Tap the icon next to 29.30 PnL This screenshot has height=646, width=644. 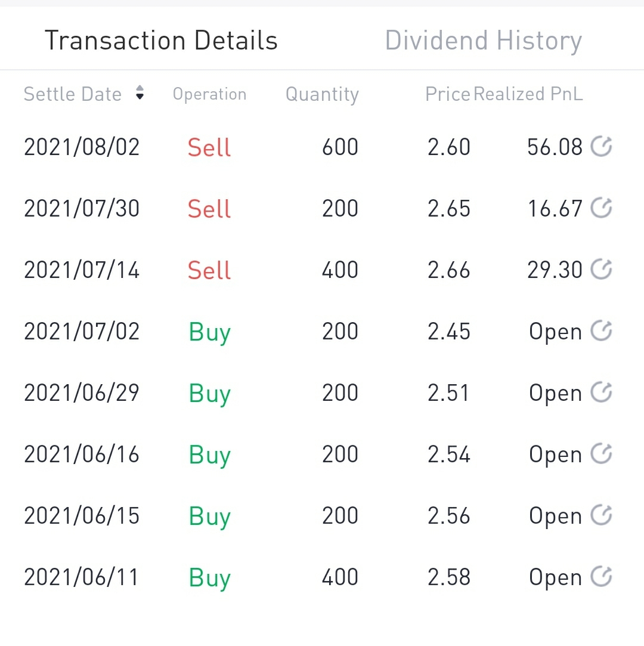tap(601, 269)
